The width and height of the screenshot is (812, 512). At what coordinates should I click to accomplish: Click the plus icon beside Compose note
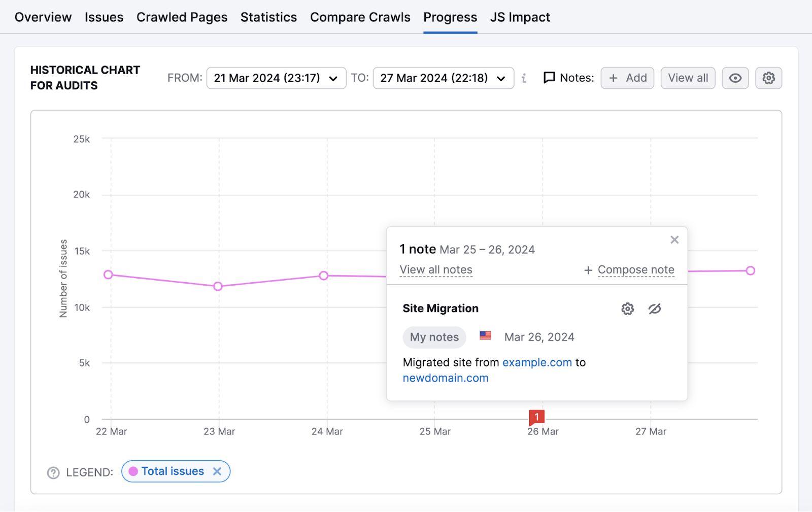(587, 270)
